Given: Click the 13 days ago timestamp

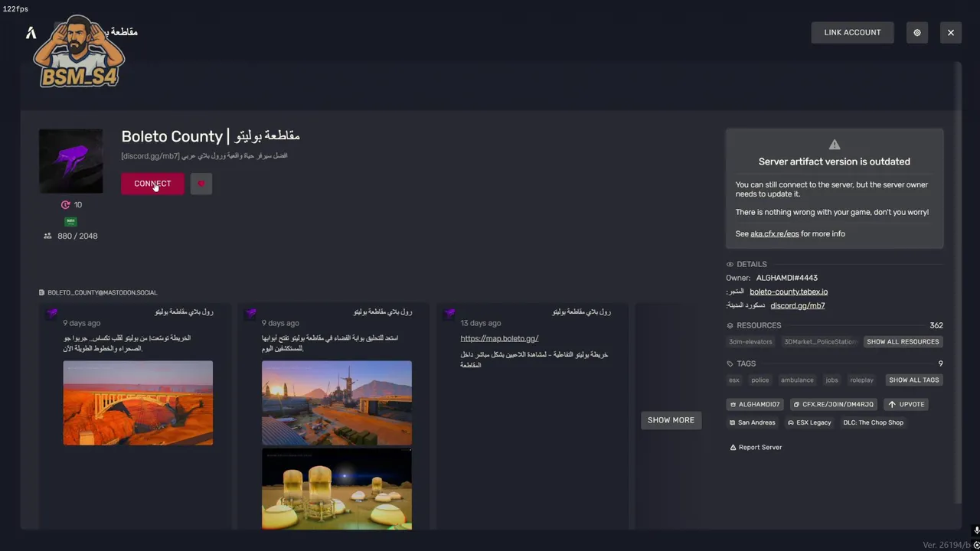Looking at the screenshot, I should click(481, 323).
